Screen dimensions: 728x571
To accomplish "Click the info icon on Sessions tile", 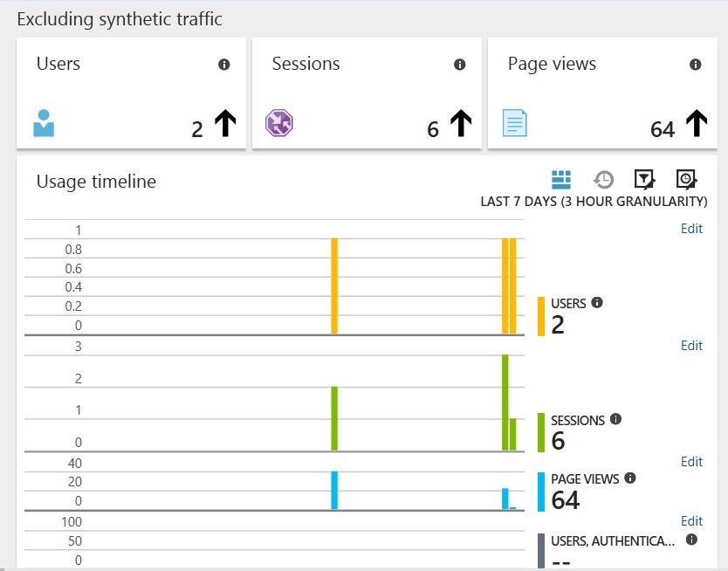I will tap(460, 65).
